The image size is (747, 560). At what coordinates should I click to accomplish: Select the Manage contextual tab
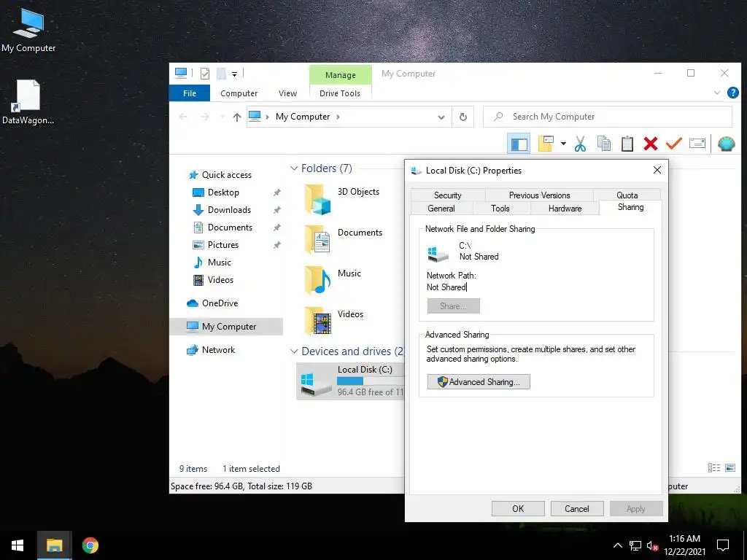click(x=340, y=75)
